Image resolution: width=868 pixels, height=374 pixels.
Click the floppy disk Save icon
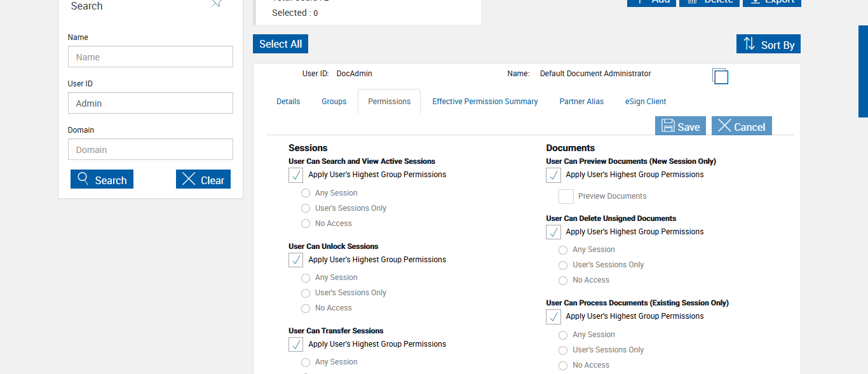click(x=668, y=126)
